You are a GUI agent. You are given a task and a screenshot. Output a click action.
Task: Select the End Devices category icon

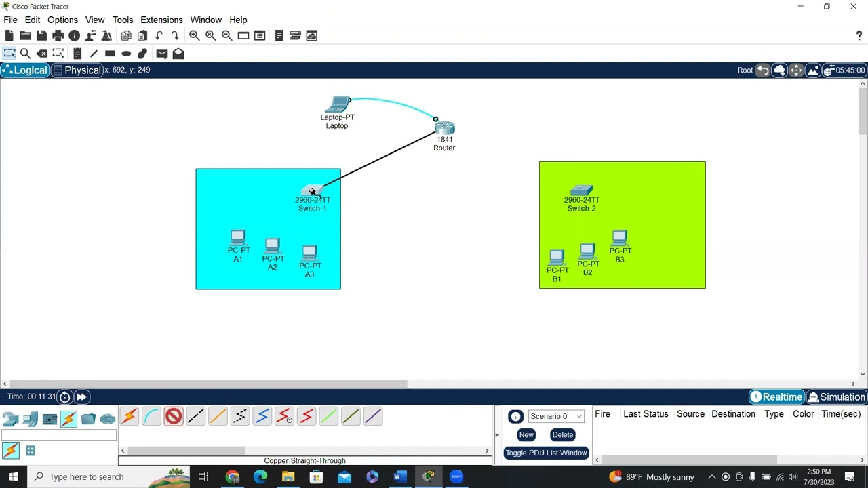[30, 419]
